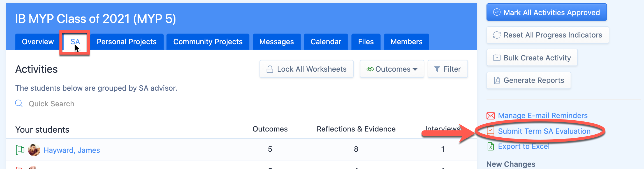Click the Export to Excel link
Image resolution: width=644 pixels, height=169 pixels.
click(x=524, y=146)
